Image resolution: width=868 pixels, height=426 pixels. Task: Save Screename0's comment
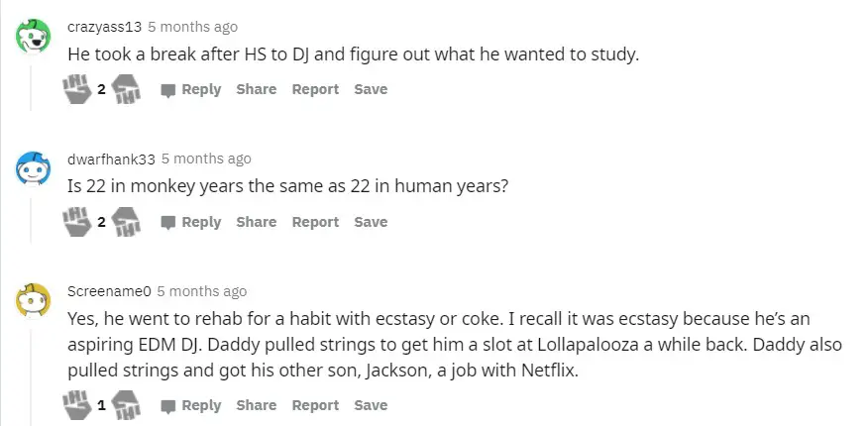click(x=371, y=405)
